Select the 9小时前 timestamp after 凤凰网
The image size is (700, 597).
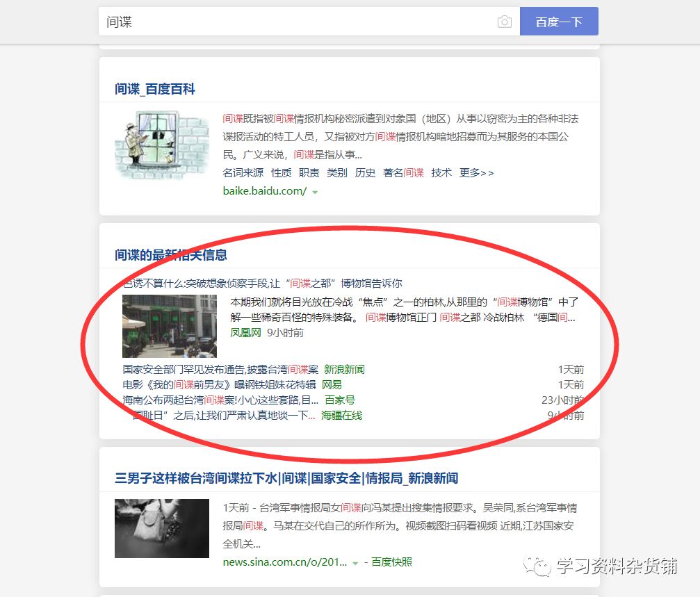click(x=285, y=333)
